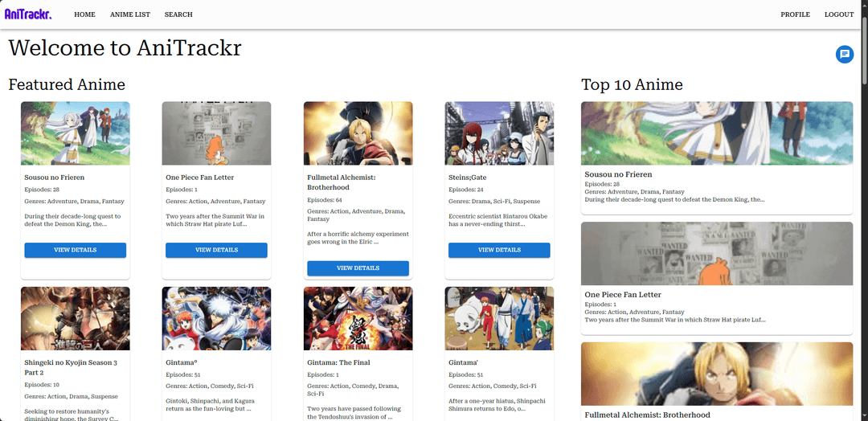Click 'Genres: Action, Drama, Suspense' text
The width and height of the screenshot is (868, 421).
71,397
